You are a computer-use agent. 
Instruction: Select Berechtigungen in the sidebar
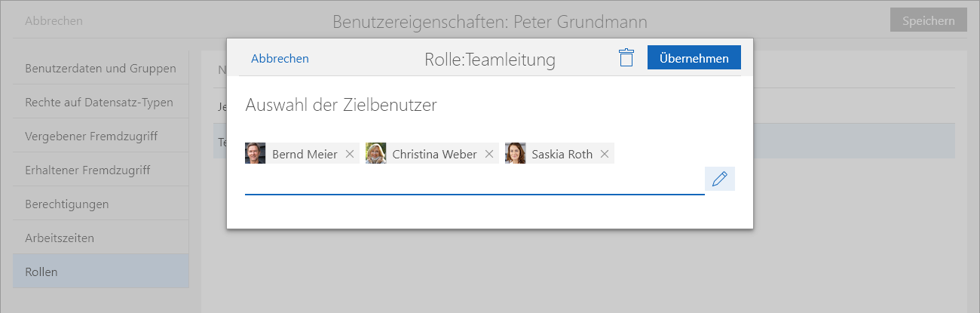click(x=67, y=204)
